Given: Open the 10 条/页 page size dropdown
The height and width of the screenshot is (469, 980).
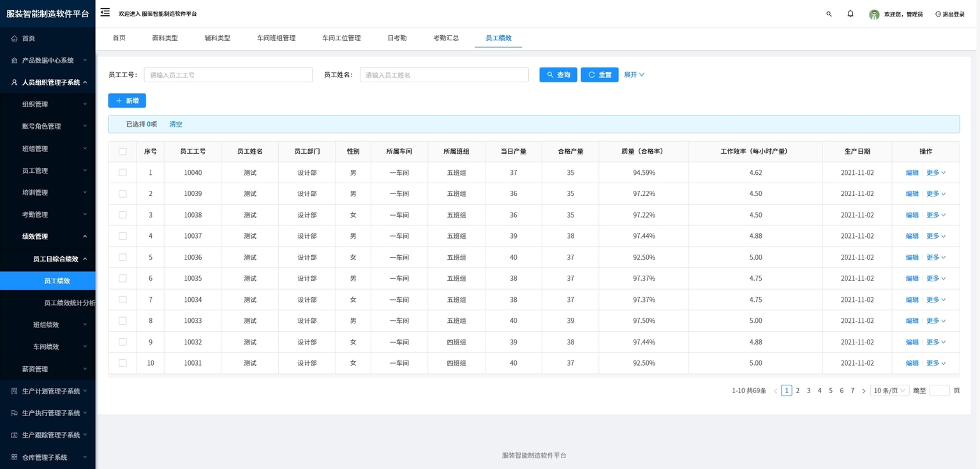Looking at the screenshot, I should (x=889, y=391).
